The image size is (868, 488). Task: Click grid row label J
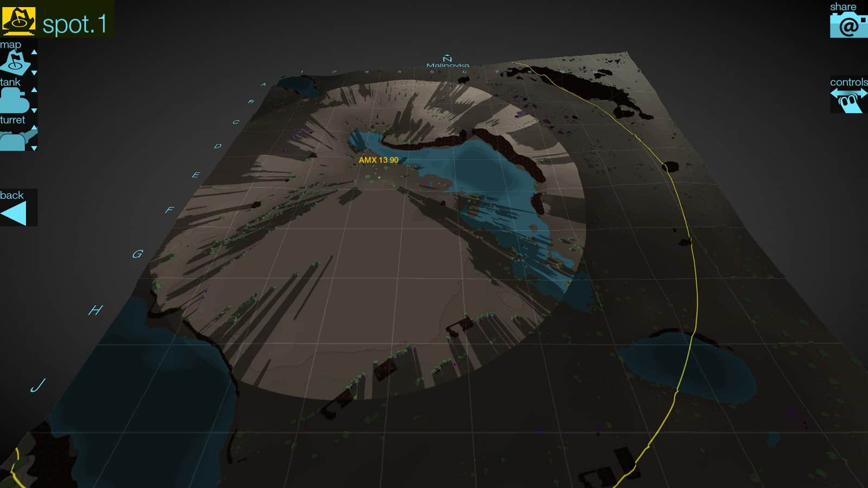point(37,386)
